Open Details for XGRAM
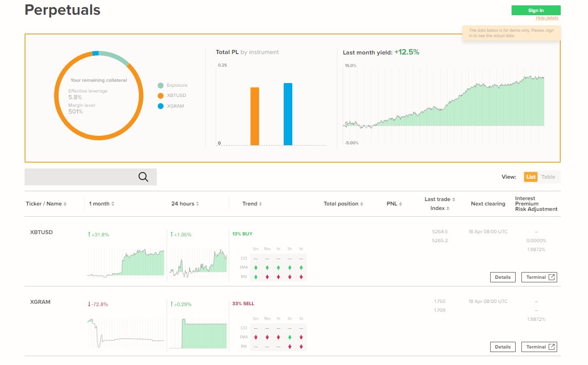The height and width of the screenshot is (365, 588). [x=503, y=347]
